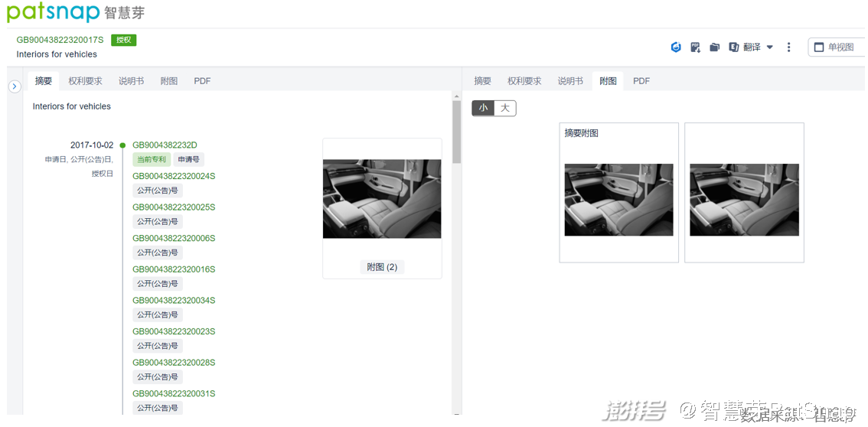The image size is (868, 427).
Task: Click the 附图 (2) button
Action: (x=382, y=266)
